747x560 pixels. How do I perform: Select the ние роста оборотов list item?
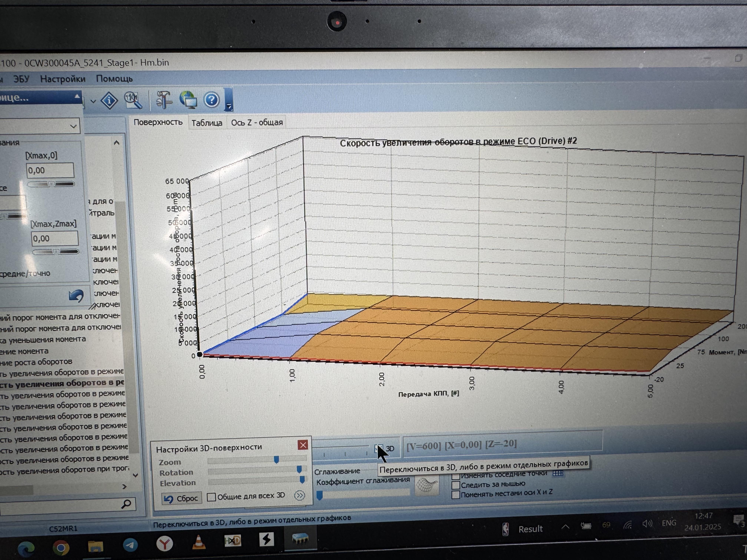[36, 362]
